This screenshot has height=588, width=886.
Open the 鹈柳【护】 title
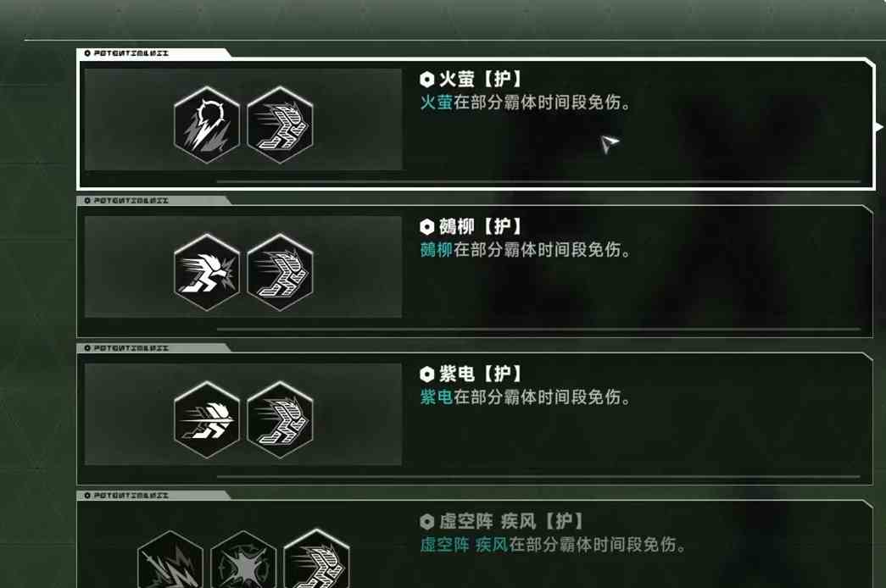coord(471,226)
